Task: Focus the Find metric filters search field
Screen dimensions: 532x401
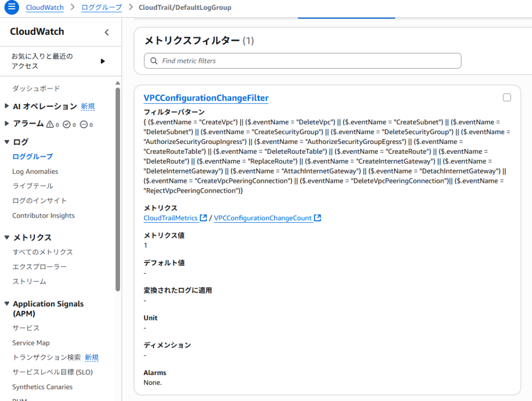Action: tap(302, 61)
